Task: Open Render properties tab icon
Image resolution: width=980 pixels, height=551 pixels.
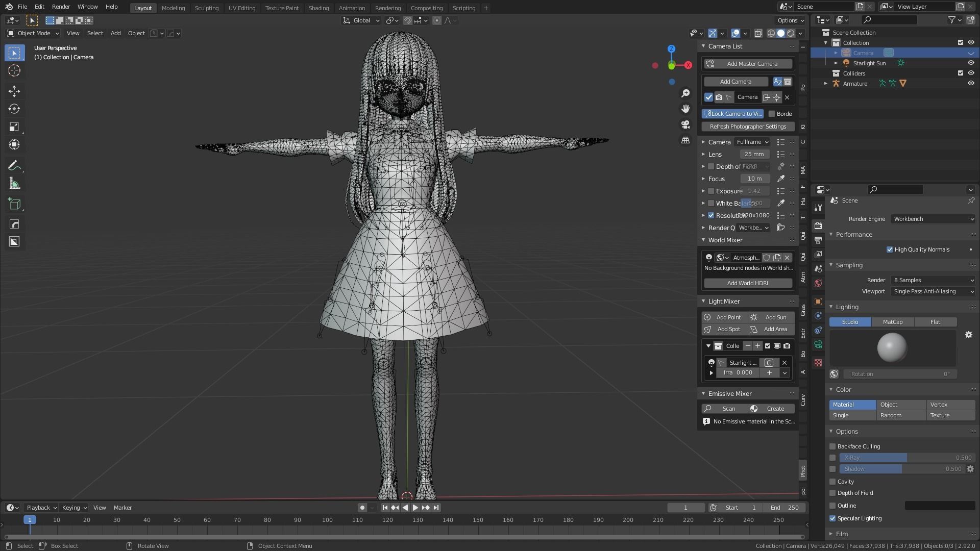Action: [818, 226]
